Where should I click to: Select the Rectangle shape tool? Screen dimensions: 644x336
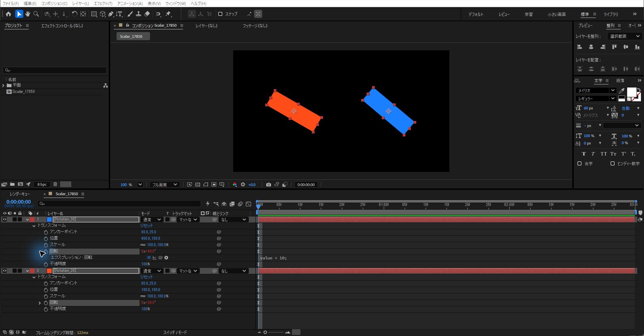[x=94, y=14]
